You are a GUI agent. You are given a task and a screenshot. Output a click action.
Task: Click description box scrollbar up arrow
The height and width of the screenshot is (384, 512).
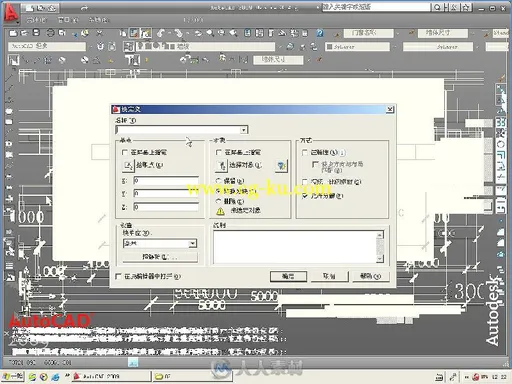click(x=379, y=235)
